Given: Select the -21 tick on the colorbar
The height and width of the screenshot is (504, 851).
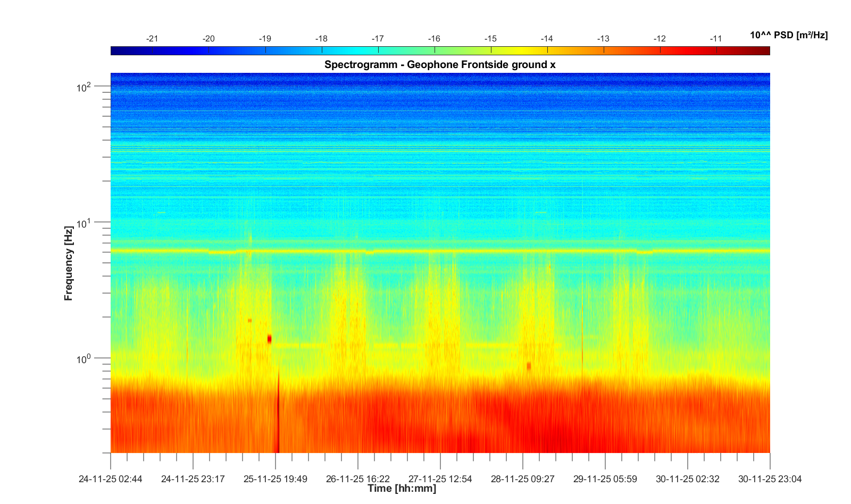Looking at the screenshot, I should tap(152, 39).
